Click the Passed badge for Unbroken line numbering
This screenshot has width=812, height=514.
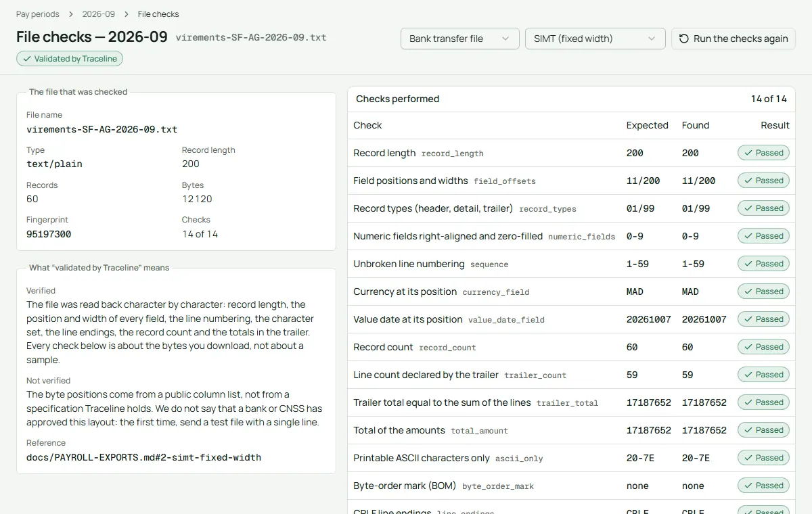763,264
